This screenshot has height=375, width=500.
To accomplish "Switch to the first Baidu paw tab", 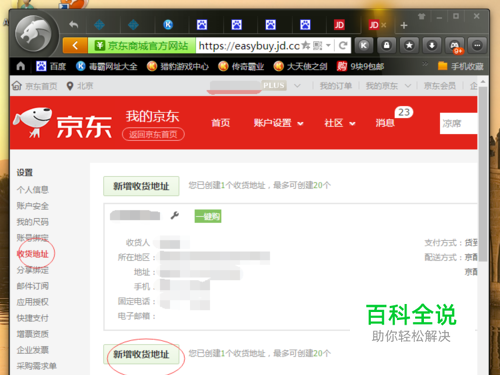I will 202,25.
